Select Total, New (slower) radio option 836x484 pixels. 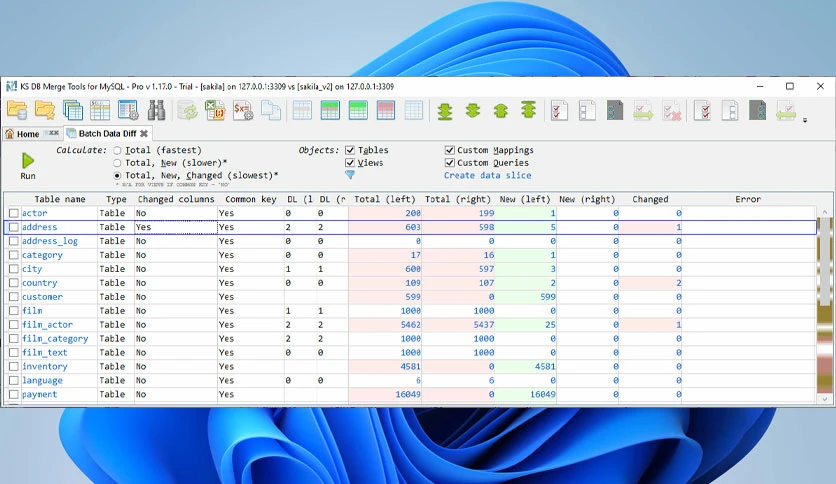pyautogui.click(x=117, y=163)
